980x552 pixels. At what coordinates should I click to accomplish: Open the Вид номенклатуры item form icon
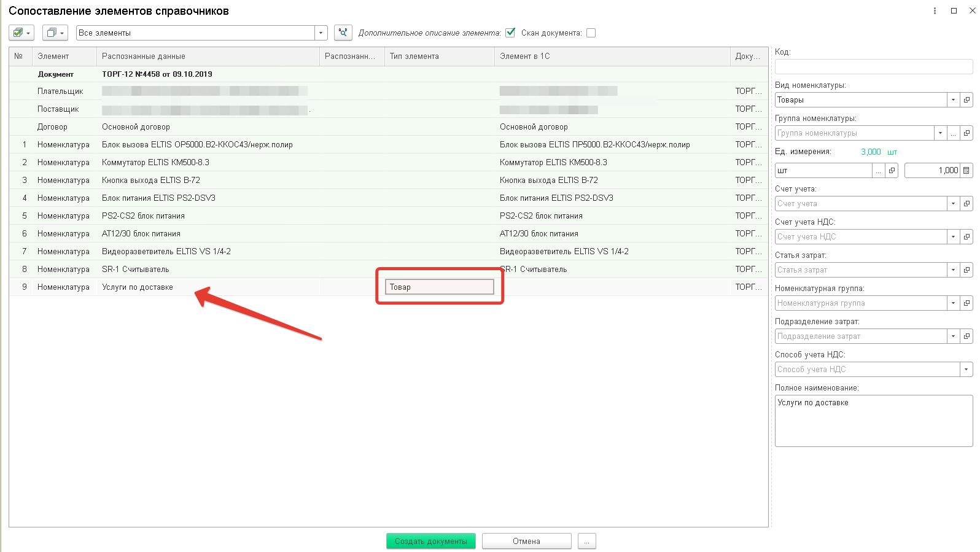pos(966,99)
